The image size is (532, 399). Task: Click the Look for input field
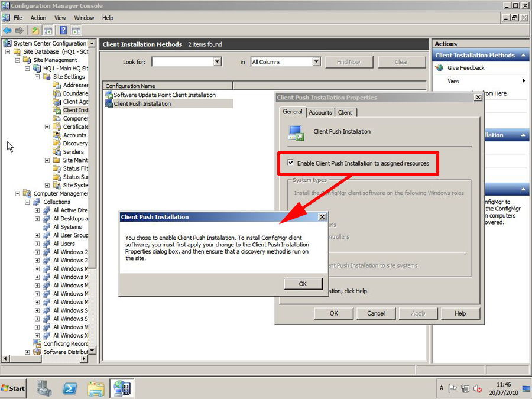pos(183,61)
